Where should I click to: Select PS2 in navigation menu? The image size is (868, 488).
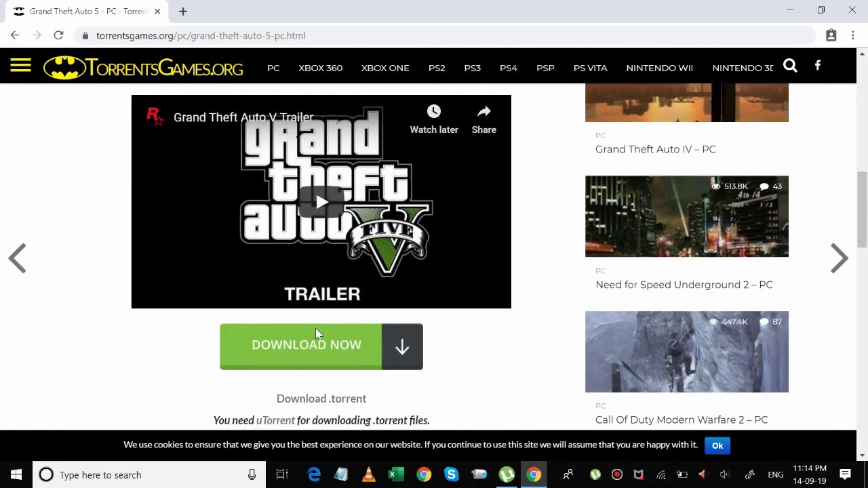(437, 68)
